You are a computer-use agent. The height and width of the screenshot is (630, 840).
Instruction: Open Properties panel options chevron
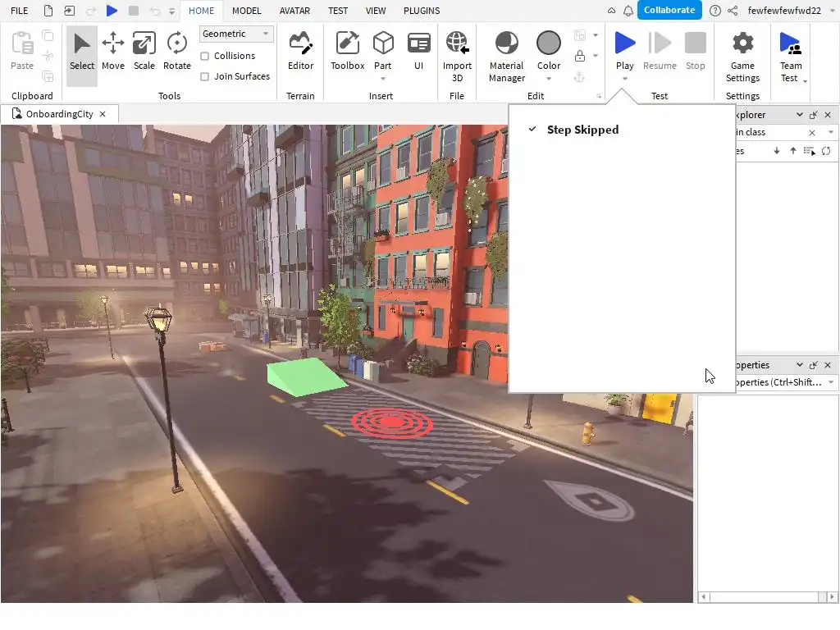(799, 365)
